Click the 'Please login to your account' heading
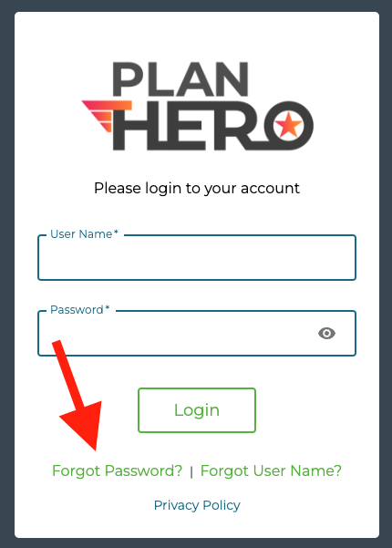392x548 pixels. click(197, 189)
